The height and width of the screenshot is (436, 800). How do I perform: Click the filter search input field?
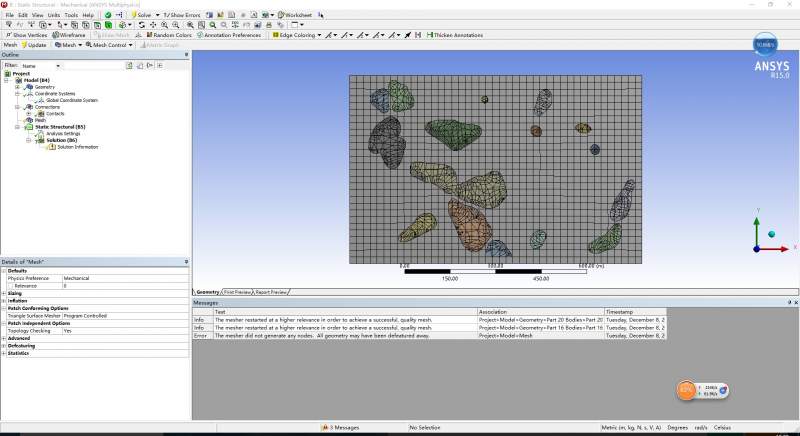[x=93, y=66]
